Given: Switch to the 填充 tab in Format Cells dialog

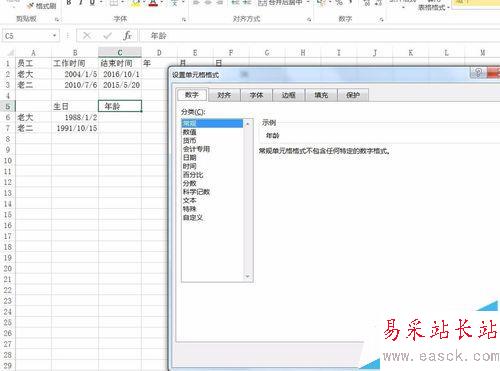Looking at the screenshot, I should click(321, 95).
